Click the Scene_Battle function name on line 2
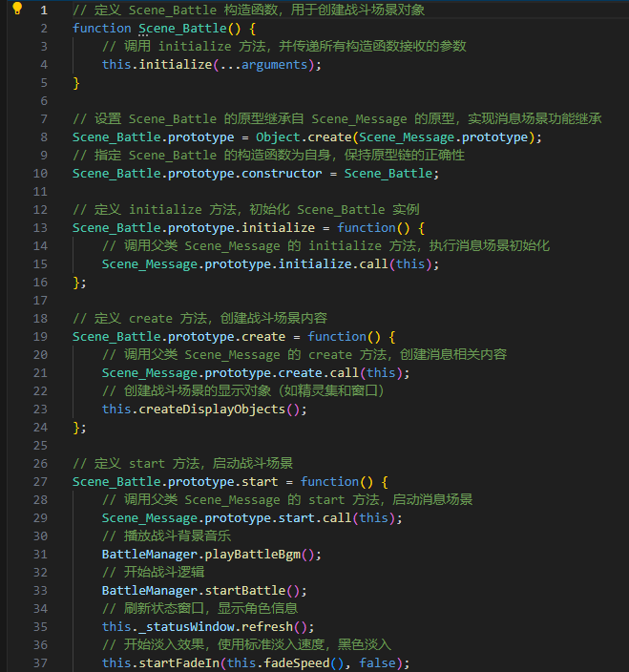 [182, 29]
